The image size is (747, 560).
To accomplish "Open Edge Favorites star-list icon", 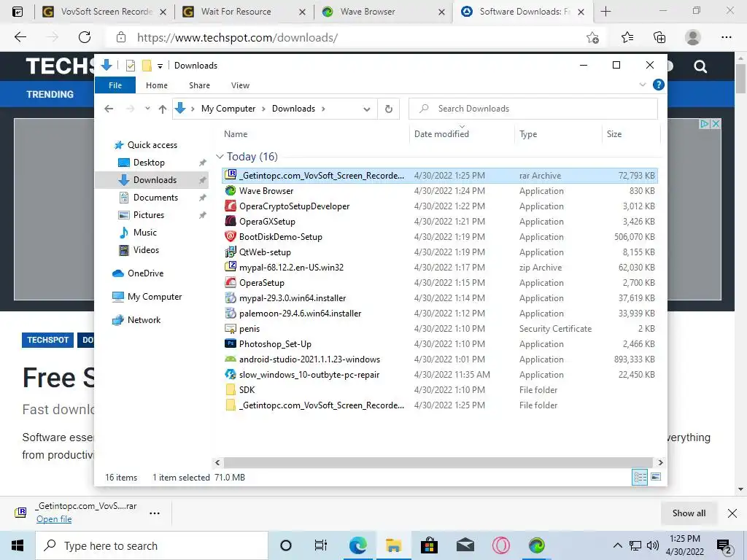I will (x=627, y=38).
